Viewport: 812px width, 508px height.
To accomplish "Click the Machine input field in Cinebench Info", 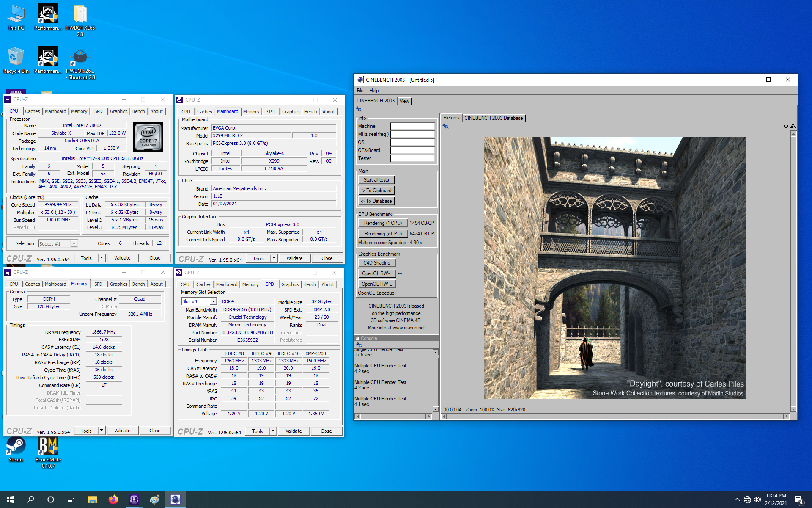I will pos(412,126).
